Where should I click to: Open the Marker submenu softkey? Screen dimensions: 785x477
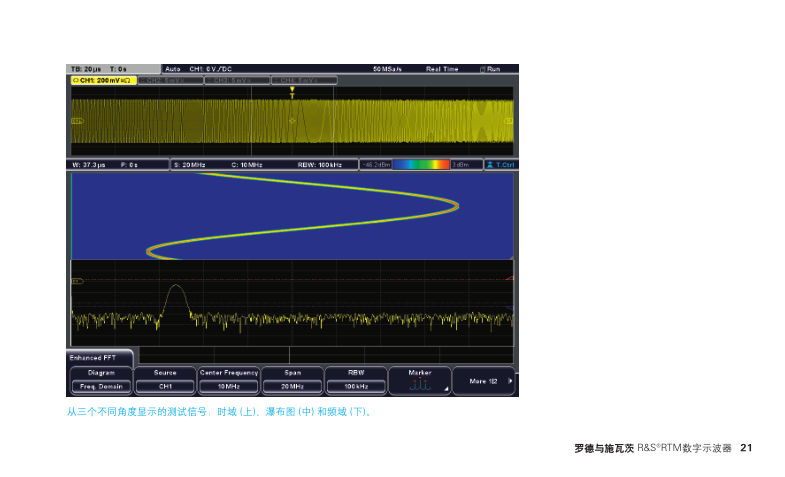pos(420,380)
